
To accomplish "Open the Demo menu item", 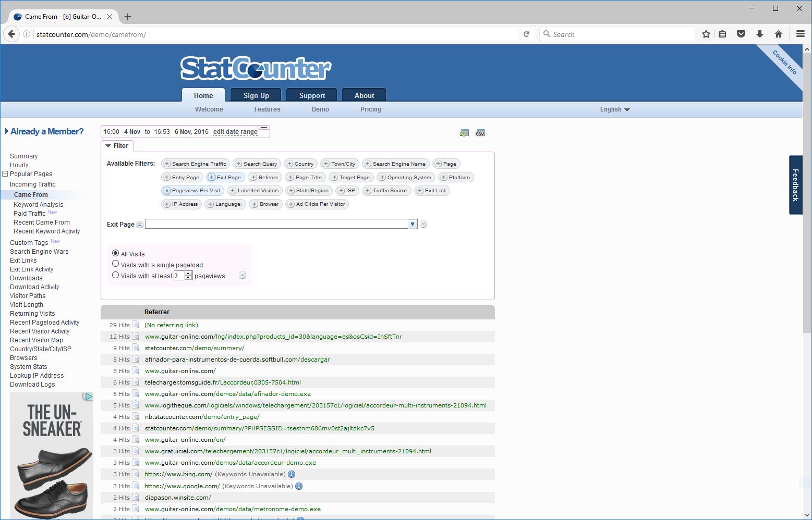I will [x=320, y=109].
